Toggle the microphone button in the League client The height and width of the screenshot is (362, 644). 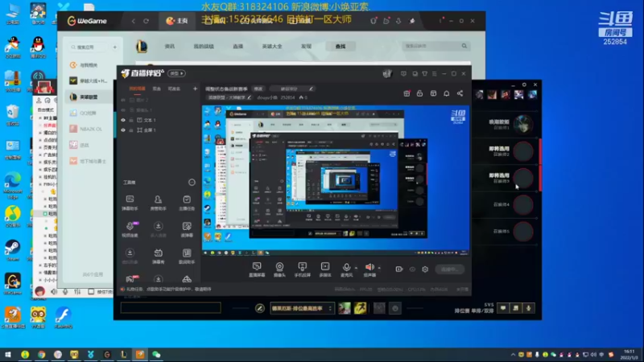click(529, 308)
